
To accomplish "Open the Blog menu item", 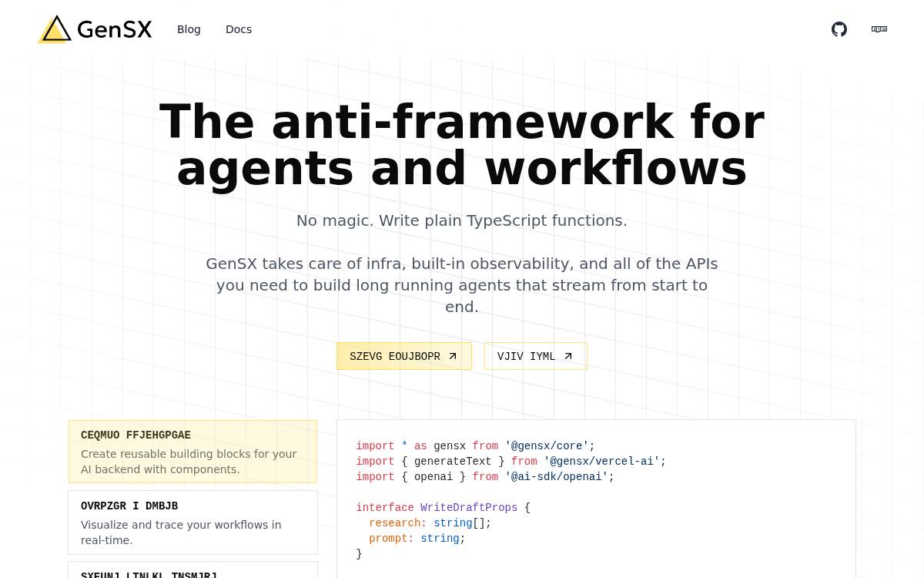I will click(x=189, y=29).
